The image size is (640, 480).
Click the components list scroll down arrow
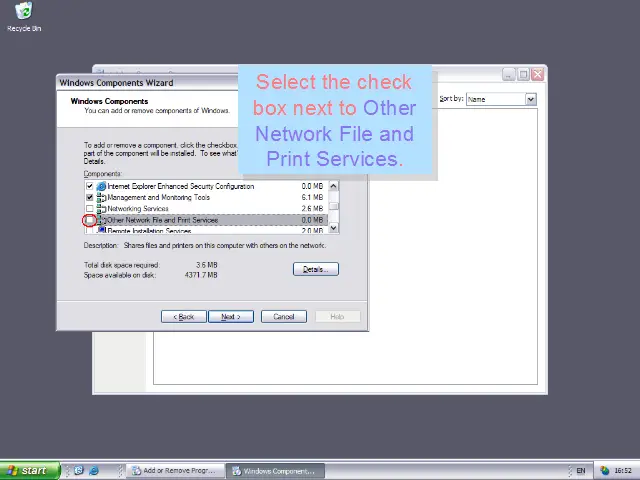coord(333,228)
